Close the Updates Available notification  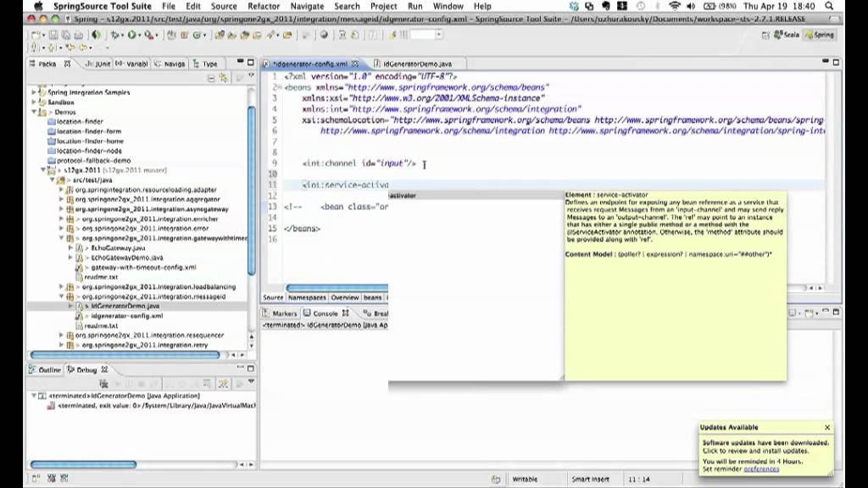tap(827, 427)
